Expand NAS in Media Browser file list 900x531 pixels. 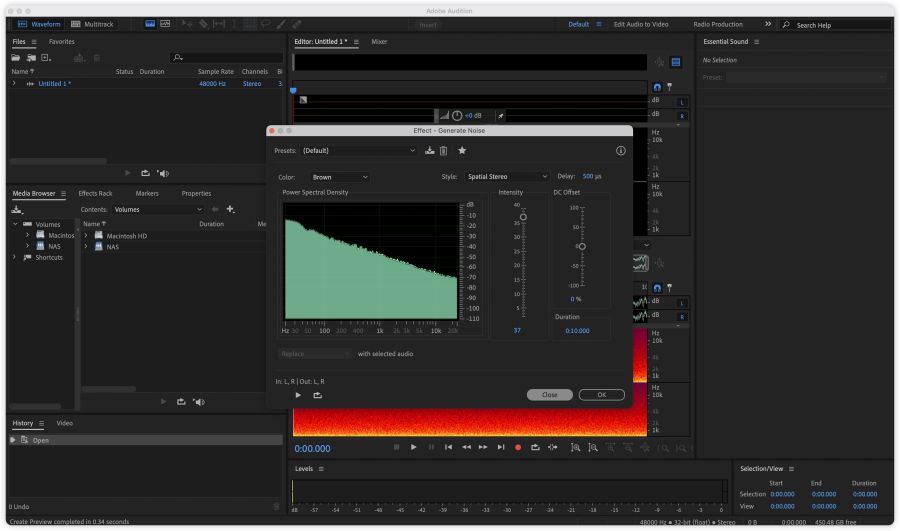86,246
